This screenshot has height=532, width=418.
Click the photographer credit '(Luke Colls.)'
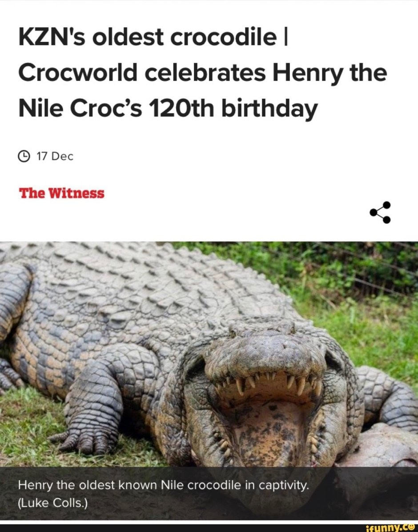point(52,503)
